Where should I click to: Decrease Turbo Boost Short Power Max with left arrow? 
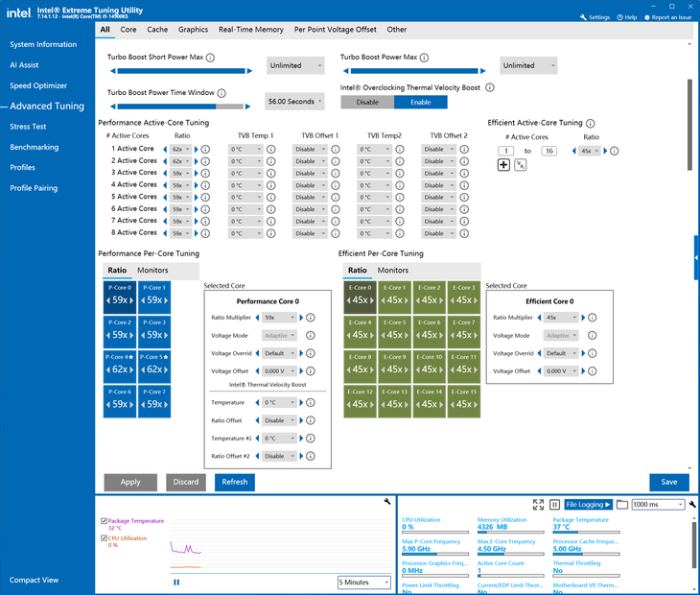[x=113, y=71]
